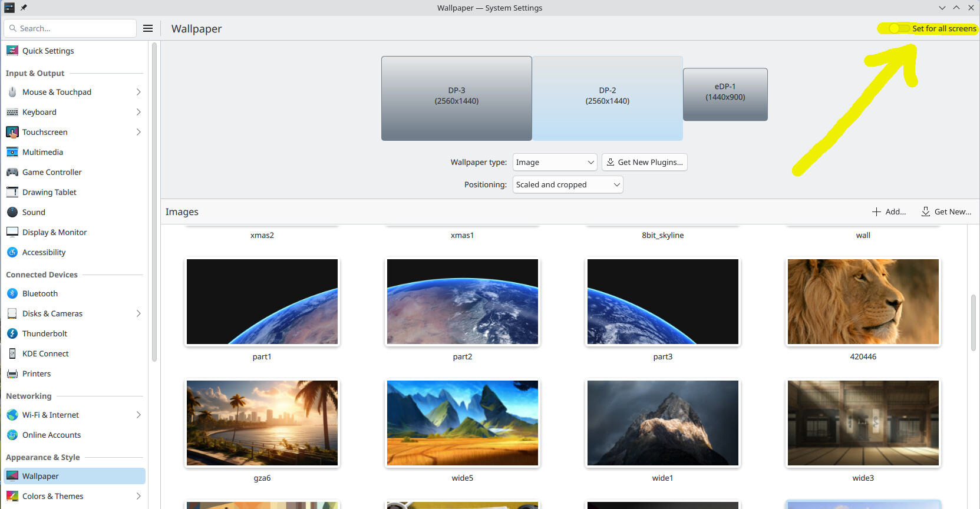980x509 pixels.
Task: Select the DP-3 monitor preview
Action: tap(456, 98)
